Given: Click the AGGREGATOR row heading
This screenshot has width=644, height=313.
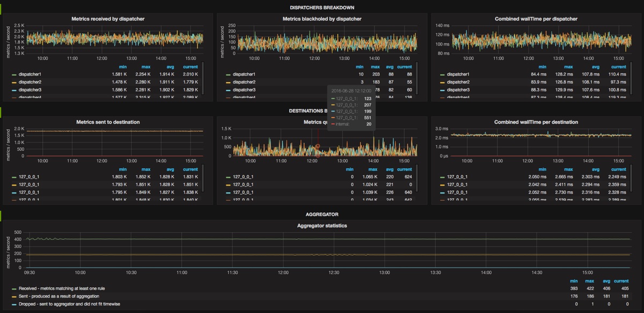Looking at the screenshot, I should coord(321,214).
